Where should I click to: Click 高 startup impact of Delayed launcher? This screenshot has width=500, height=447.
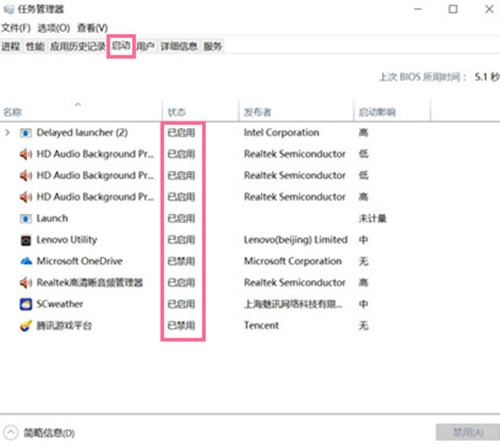tap(363, 133)
